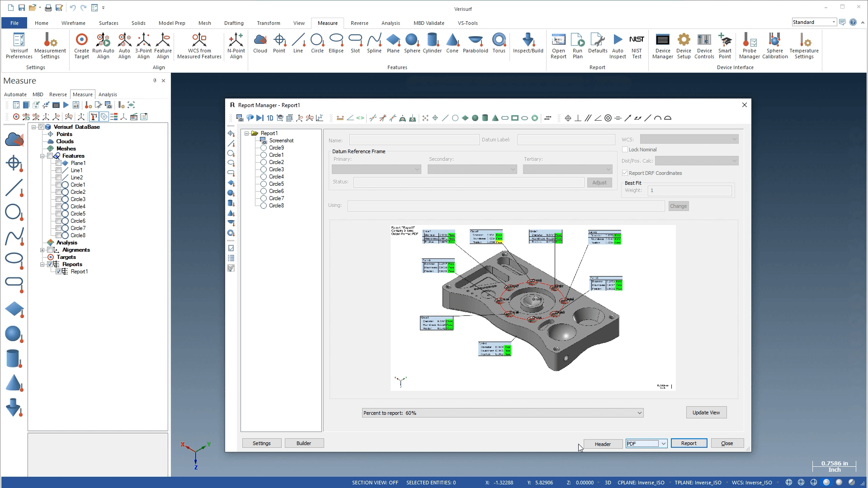This screenshot has width=868, height=488.
Task: Open WCS from Measured Features
Action: coord(199,46)
